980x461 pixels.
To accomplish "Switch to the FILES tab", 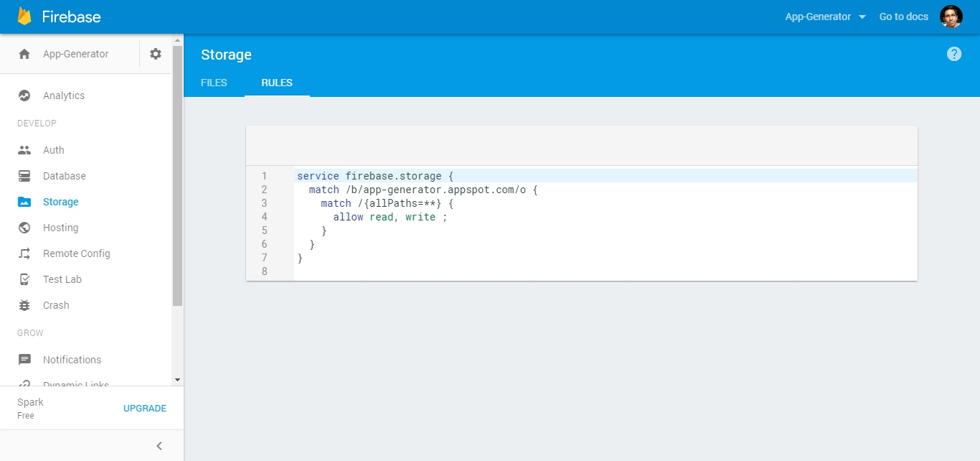I will pos(213,83).
